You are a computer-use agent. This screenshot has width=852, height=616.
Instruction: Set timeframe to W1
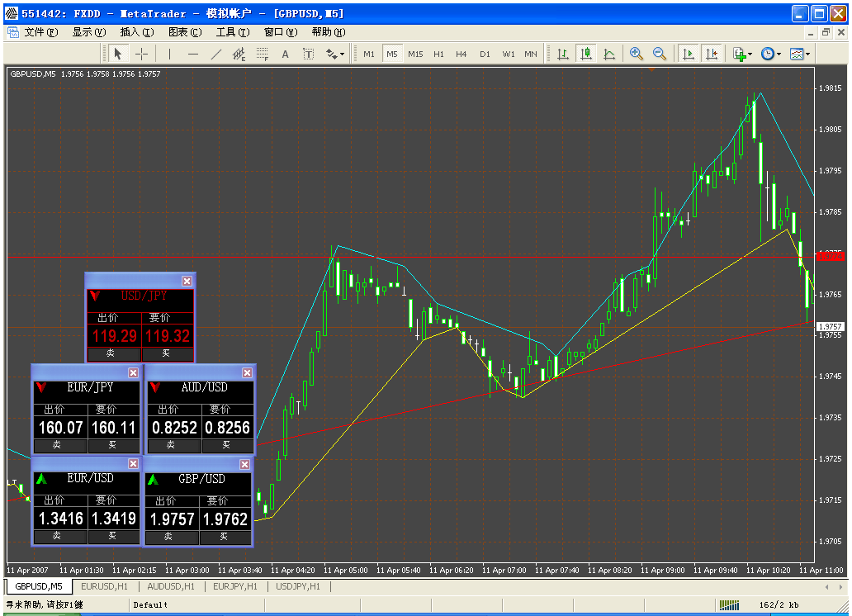click(508, 54)
